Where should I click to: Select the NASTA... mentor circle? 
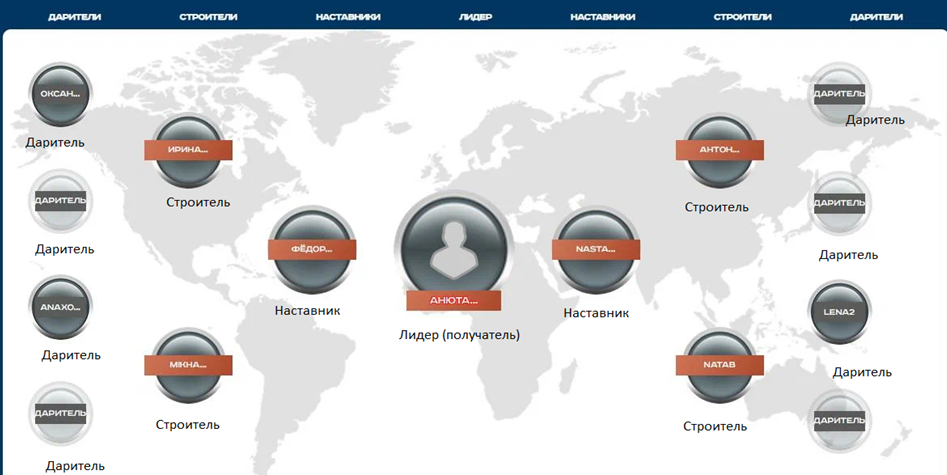[596, 249]
